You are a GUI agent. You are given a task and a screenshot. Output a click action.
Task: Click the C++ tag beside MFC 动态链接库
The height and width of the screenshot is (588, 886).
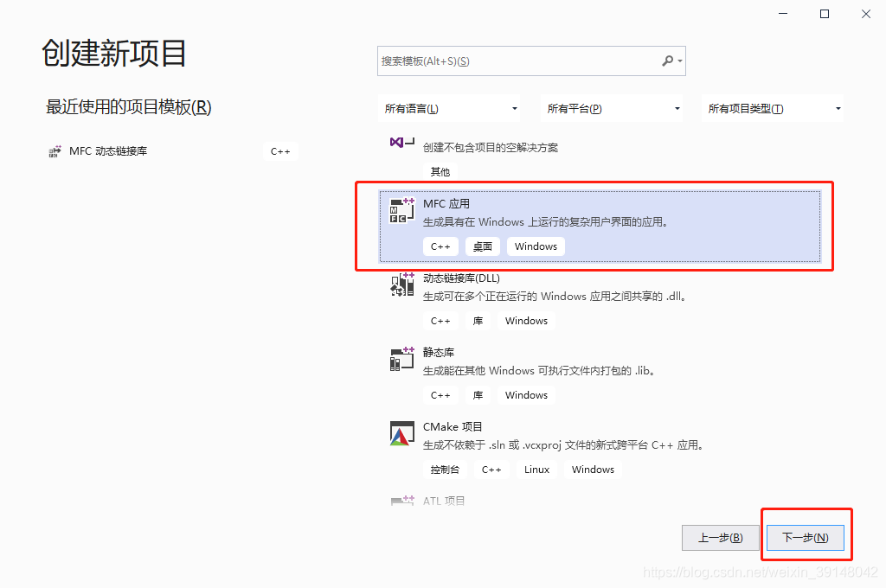pyautogui.click(x=280, y=151)
